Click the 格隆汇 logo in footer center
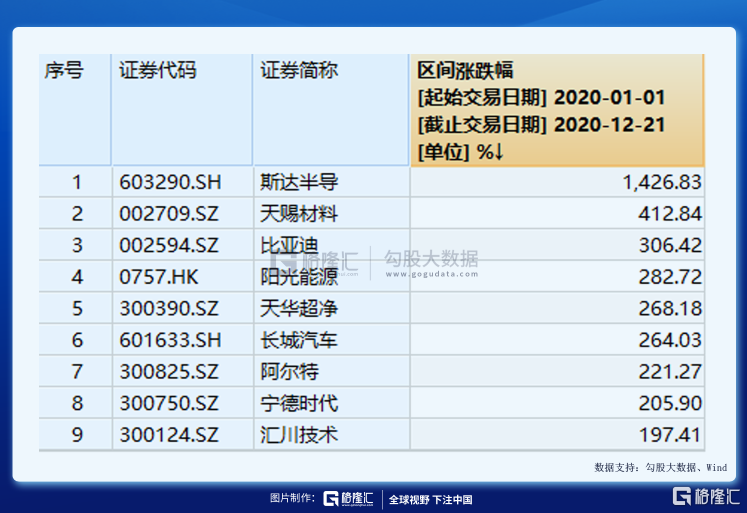Viewport: 747px width, 513px height. 348,499
